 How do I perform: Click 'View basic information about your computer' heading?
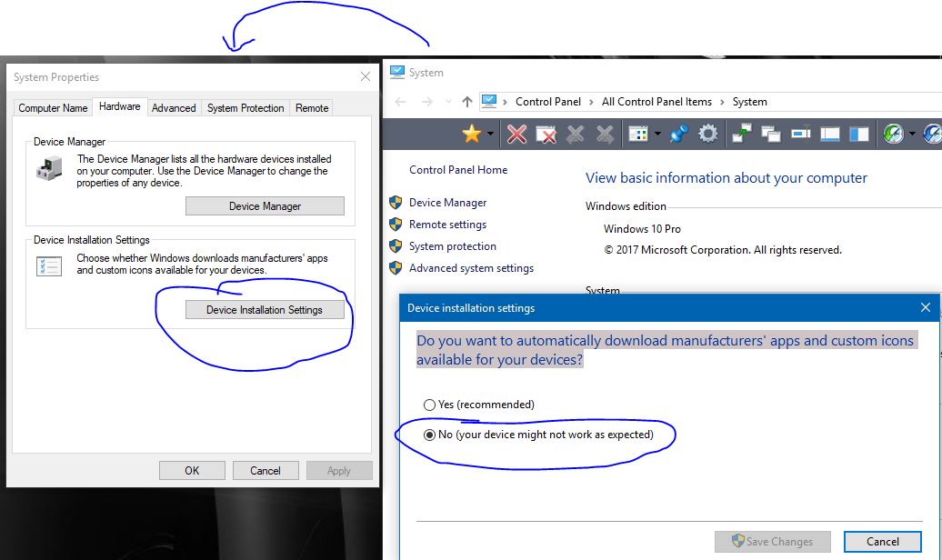click(727, 178)
